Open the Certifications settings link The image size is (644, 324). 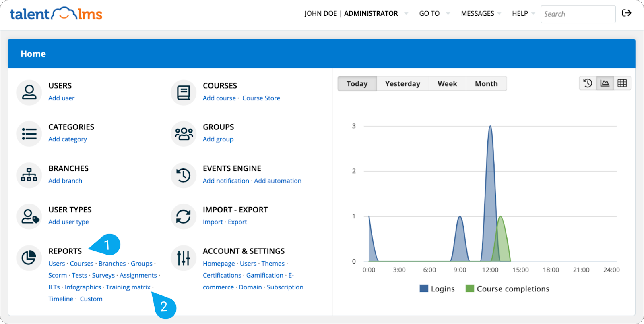point(222,275)
